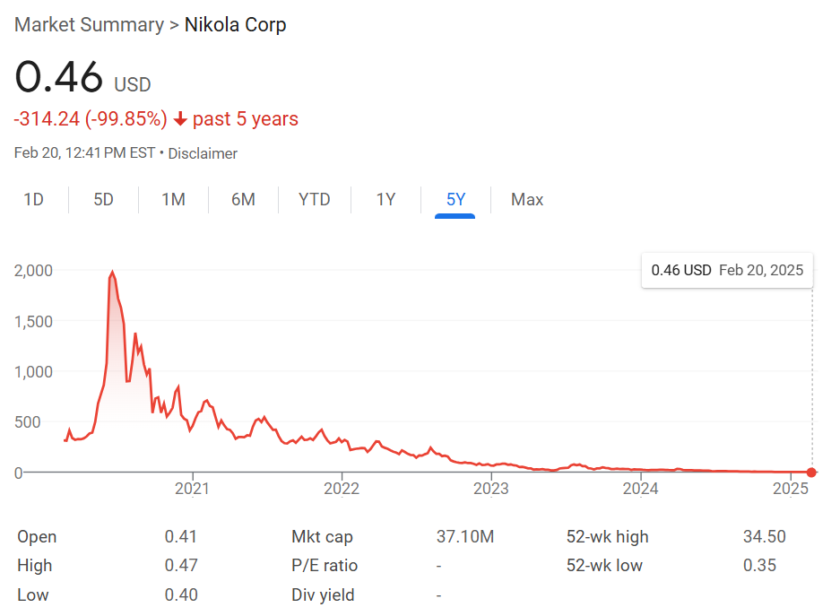Click the 2,000 y-axis label
Image resolution: width=840 pixels, height=616 pixels.
coord(33,270)
